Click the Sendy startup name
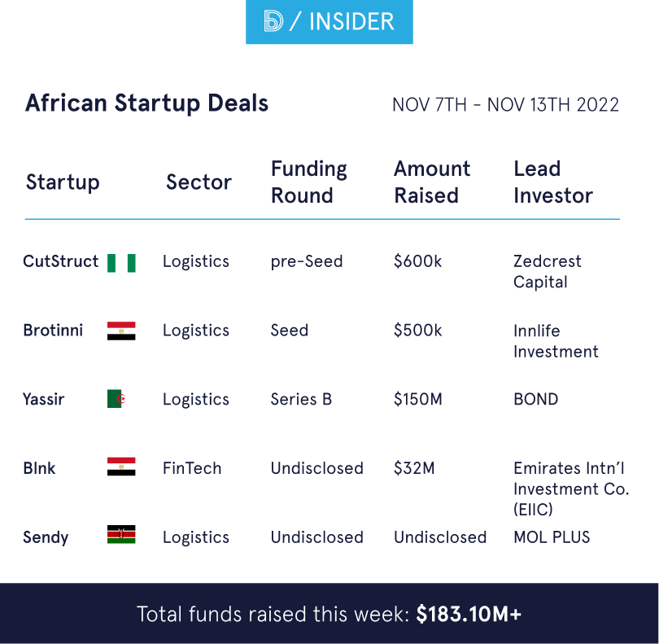The height and width of the screenshot is (644, 659). coord(46,537)
